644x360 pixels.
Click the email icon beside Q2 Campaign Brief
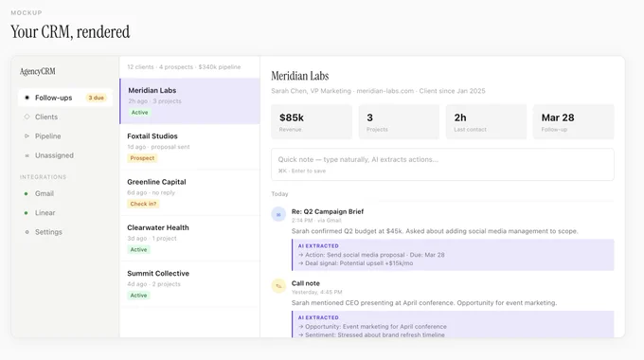coord(278,214)
